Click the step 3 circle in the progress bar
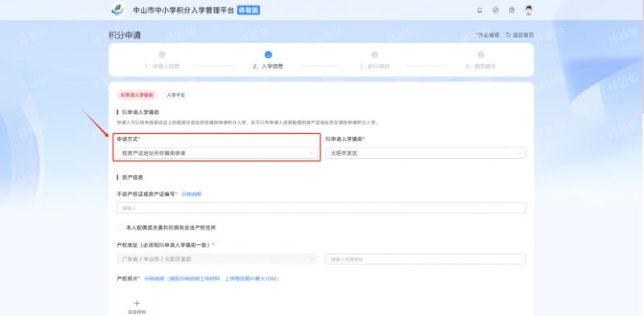This screenshot has width=644, height=316. click(374, 55)
